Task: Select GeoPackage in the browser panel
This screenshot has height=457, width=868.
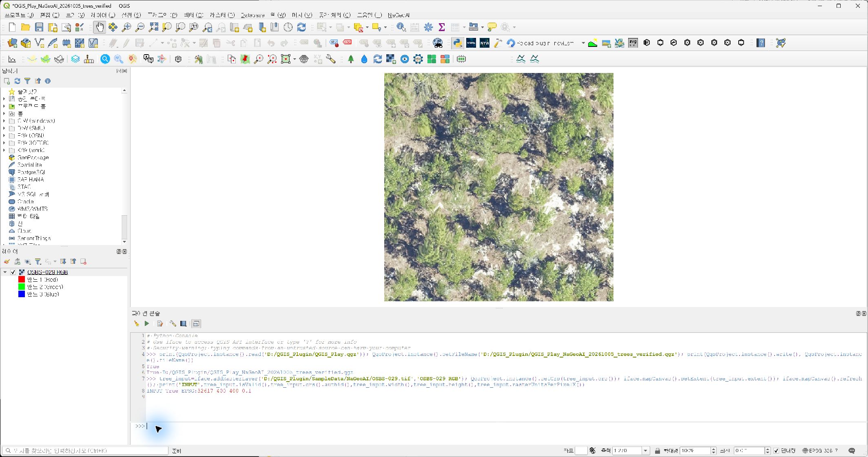Action: pos(33,158)
